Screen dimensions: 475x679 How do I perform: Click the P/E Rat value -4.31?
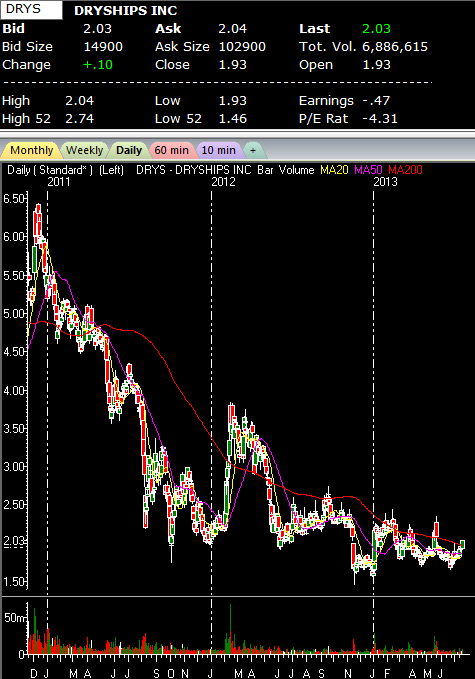coord(380,119)
